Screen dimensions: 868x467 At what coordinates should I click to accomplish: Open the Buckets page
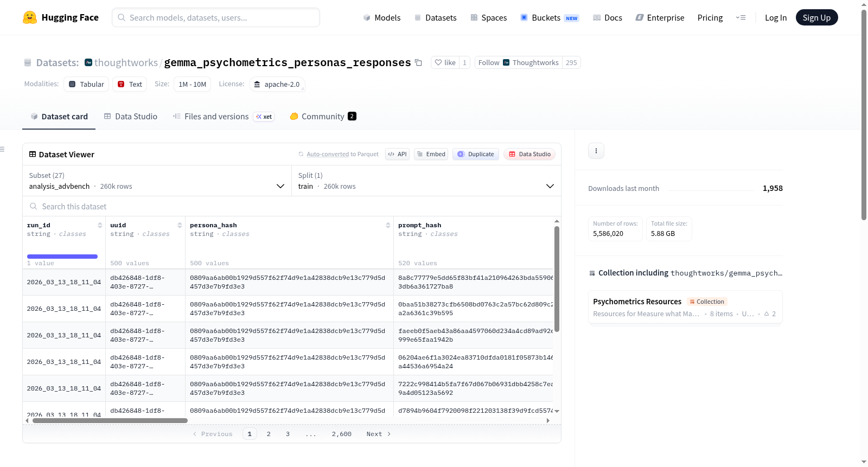pyautogui.click(x=550, y=17)
